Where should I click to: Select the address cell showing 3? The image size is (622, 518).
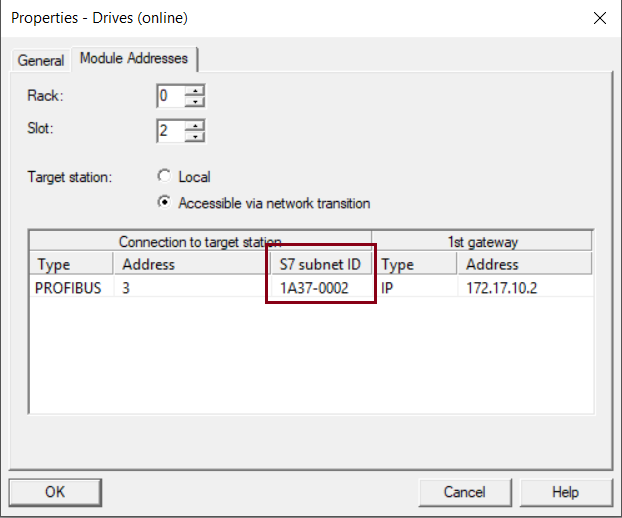click(192, 288)
